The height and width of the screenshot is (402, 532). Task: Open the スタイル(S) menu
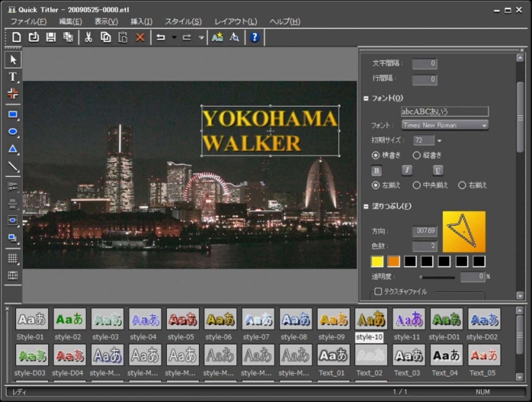[x=183, y=21]
